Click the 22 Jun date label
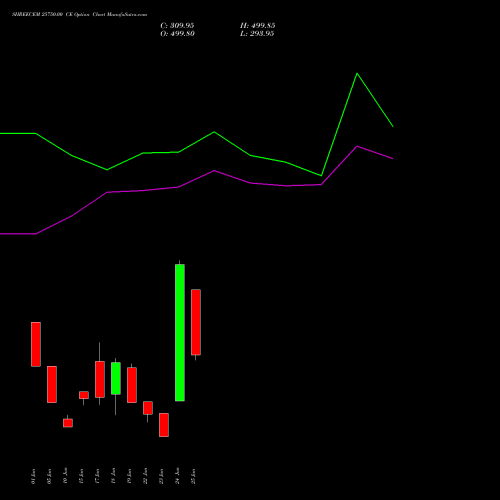 (x=145, y=476)
